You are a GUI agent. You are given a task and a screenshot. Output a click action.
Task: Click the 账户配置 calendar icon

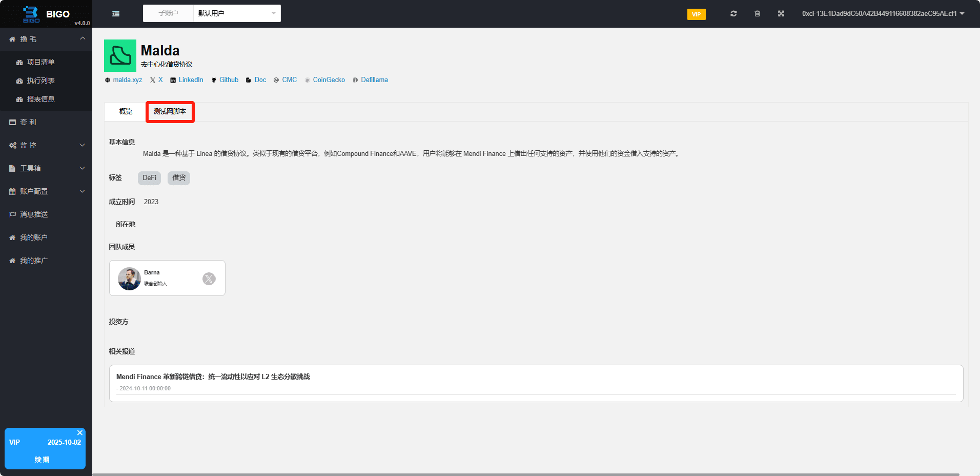[12, 191]
